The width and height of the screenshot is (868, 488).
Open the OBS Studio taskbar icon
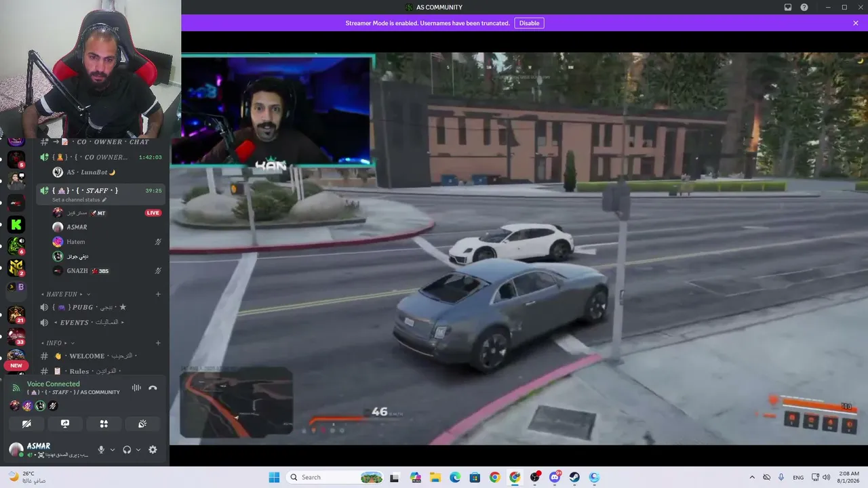(x=535, y=477)
